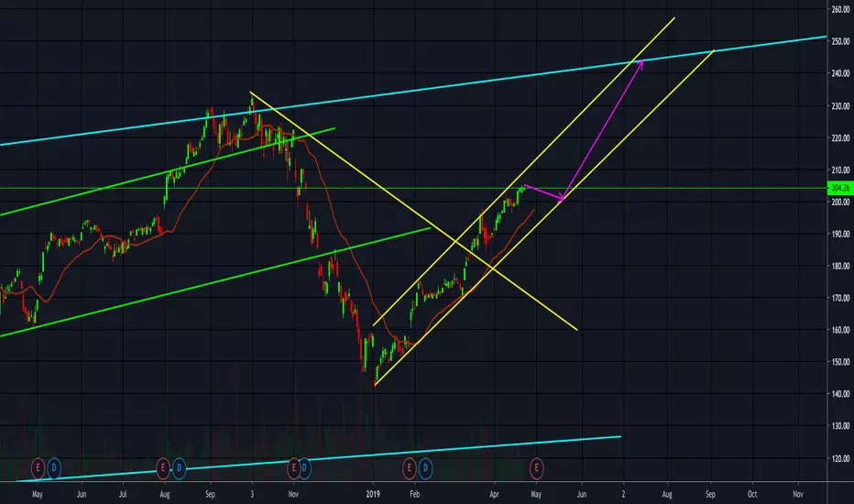The image size is (854, 504).
Task: Open the earnings E marker above Feb
Action: (409, 468)
